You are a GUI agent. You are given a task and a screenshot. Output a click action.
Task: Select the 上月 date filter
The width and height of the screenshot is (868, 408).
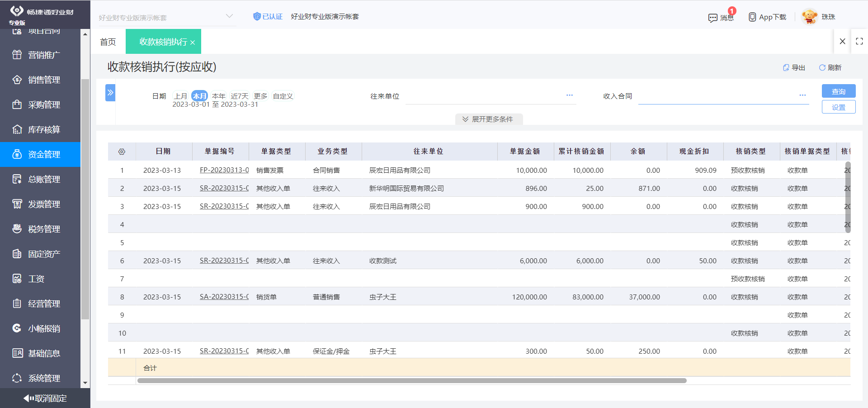[x=181, y=95]
